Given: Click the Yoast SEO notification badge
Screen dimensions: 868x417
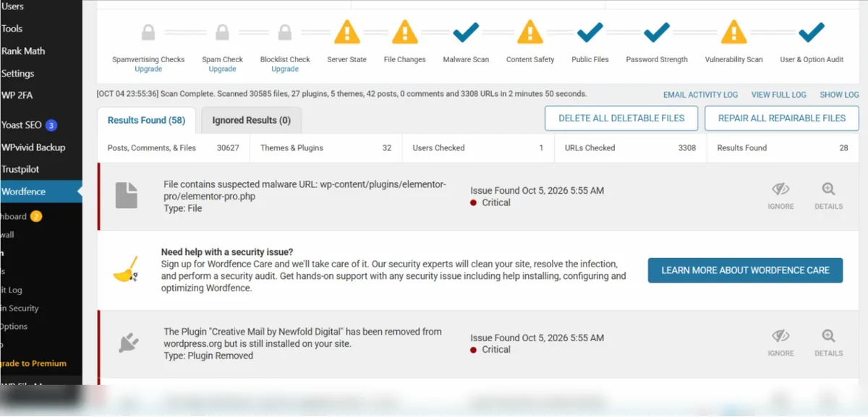Looking at the screenshot, I should [x=51, y=125].
